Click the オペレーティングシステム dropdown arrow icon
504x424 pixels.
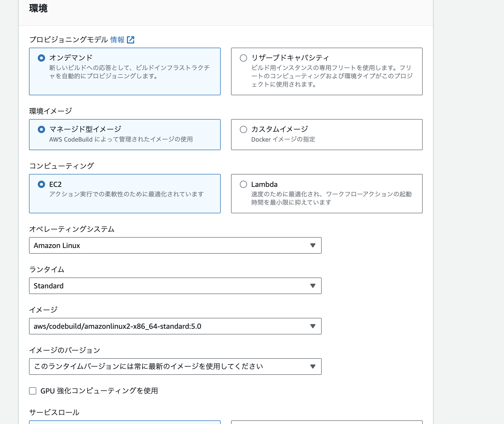(x=313, y=245)
